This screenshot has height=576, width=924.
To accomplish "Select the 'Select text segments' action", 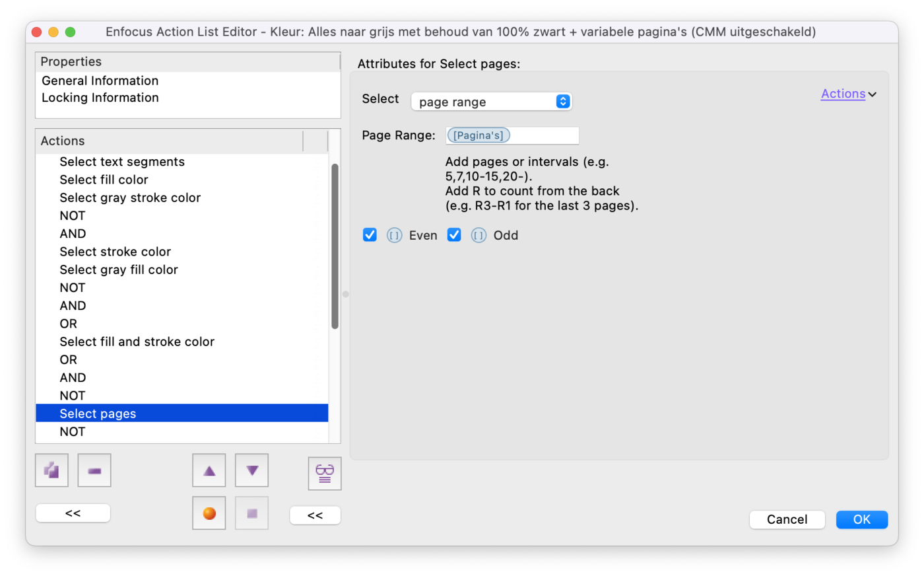I will point(182,162).
